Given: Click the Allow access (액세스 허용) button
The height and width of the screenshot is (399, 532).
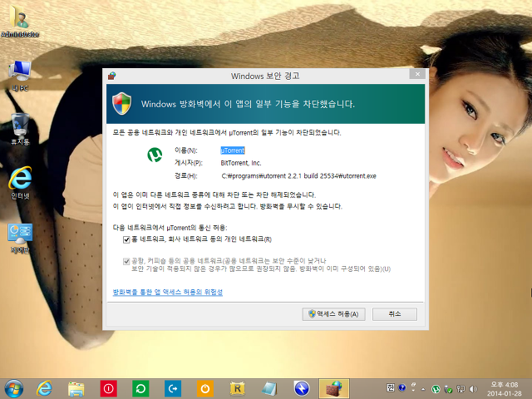Looking at the screenshot, I should [333, 314].
